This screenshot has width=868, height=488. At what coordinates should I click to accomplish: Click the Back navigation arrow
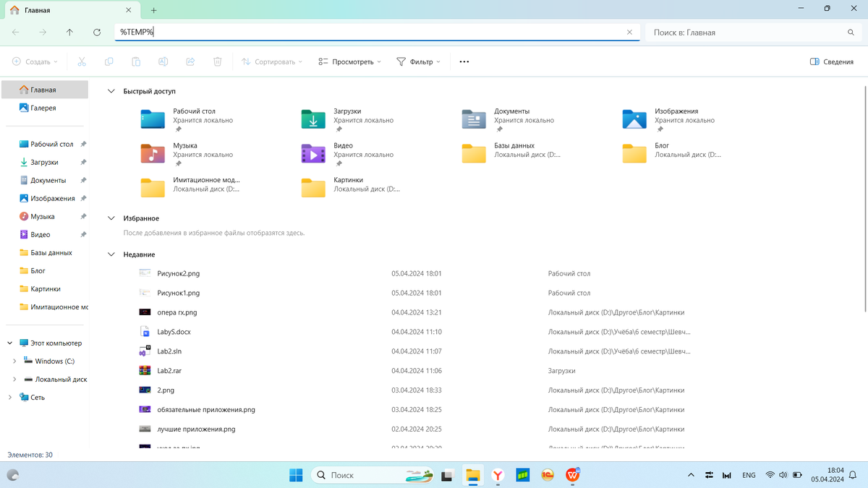click(x=16, y=33)
